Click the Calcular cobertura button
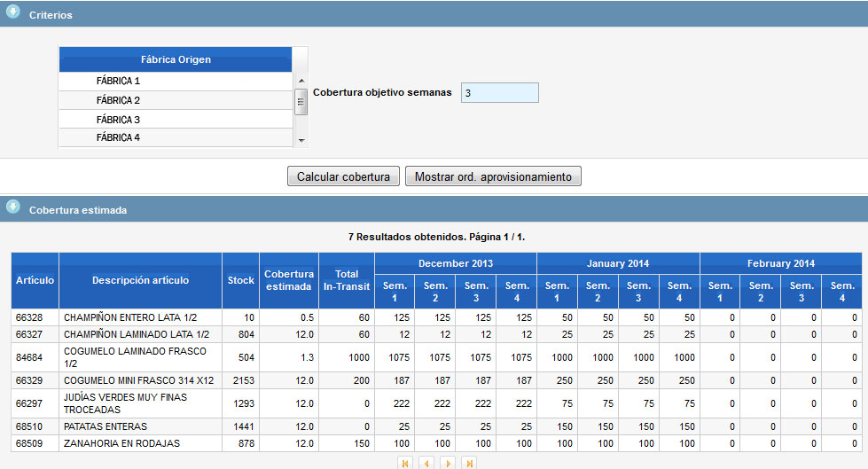Viewport: 868px width, 469px height. click(343, 176)
